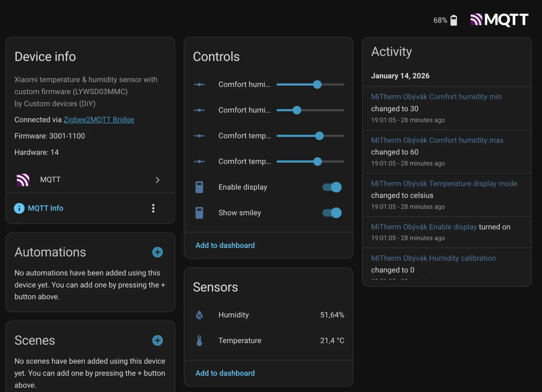Disable the Show smiley toggle
Image resolution: width=542 pixels, height=392 pixels.
331,213
